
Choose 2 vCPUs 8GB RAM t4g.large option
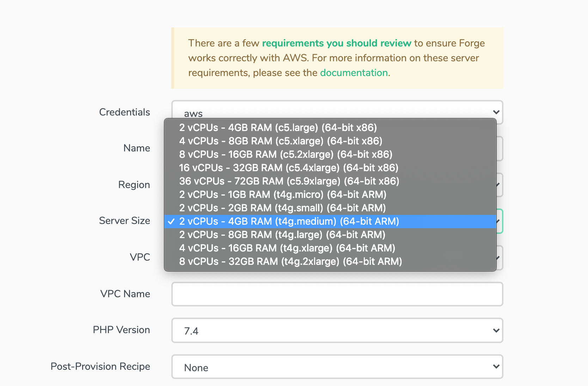click(330, 235)
